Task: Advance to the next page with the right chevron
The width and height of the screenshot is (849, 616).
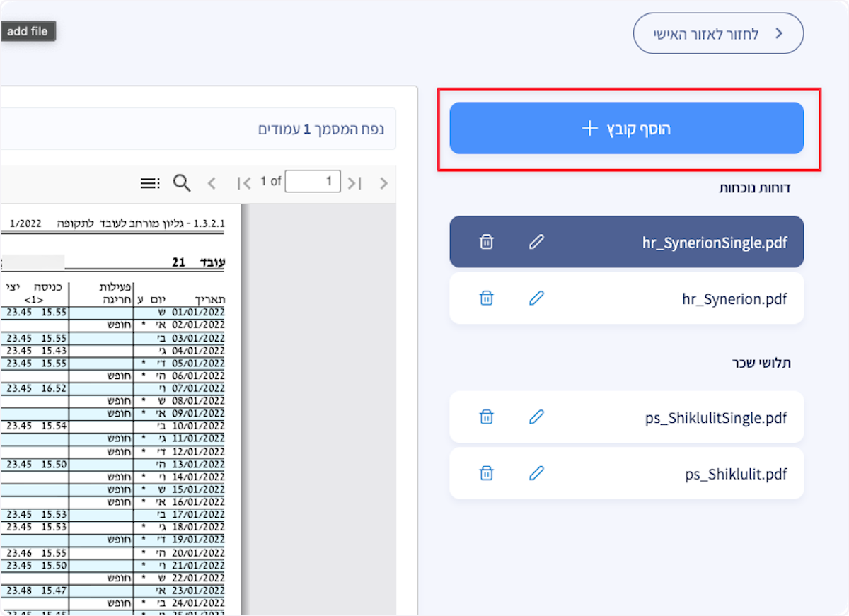Action: pyautogui.click(x=383, y=182)
